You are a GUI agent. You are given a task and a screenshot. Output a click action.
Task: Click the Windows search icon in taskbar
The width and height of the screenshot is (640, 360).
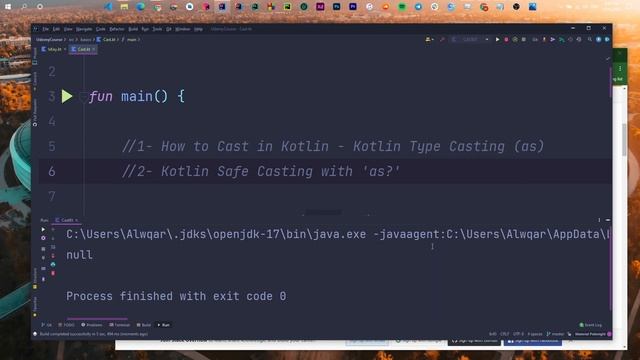pyautogui.click(x=24, y=7)
